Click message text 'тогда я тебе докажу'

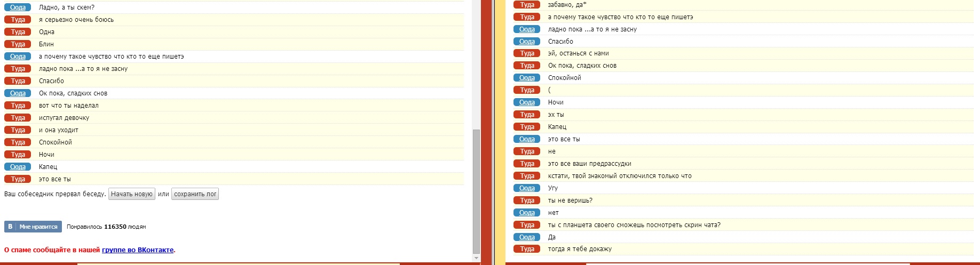(x=580, y=249)
